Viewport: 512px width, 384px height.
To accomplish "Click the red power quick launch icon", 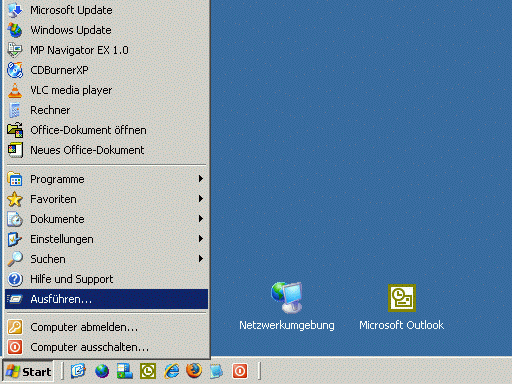I will [240, 371].
